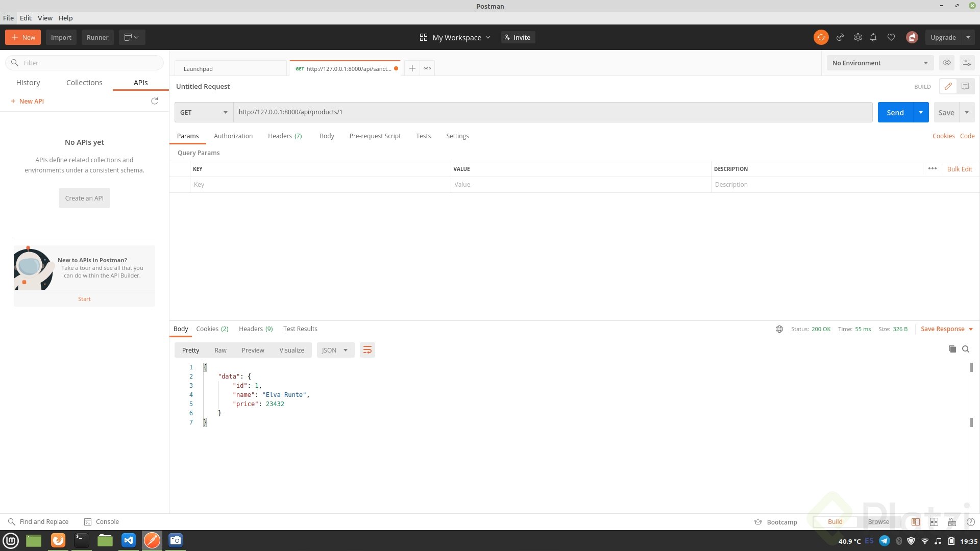Click the environment quick look eye icon
Viewport: 980px width, 551px height.
pos(947,63)
